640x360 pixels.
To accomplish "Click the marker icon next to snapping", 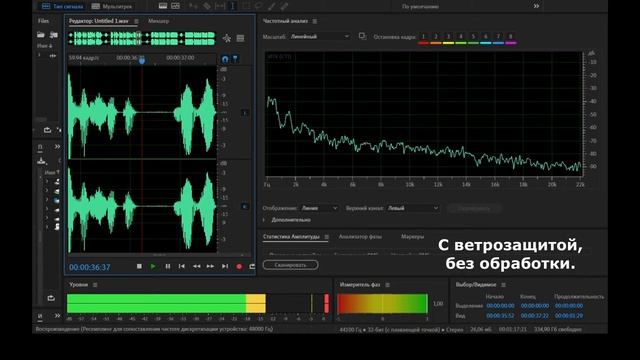I will tap(236, 59).
